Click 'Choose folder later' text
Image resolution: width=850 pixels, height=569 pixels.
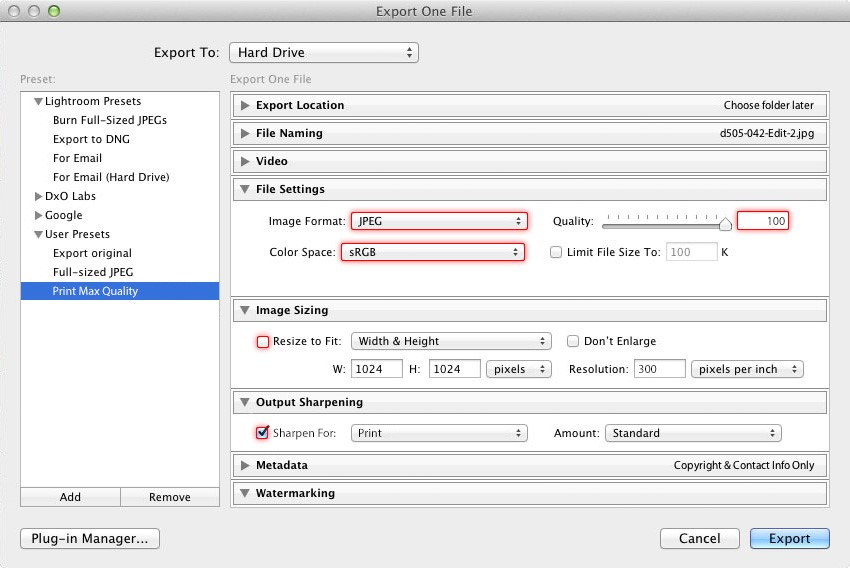click(x=769, y=105)
